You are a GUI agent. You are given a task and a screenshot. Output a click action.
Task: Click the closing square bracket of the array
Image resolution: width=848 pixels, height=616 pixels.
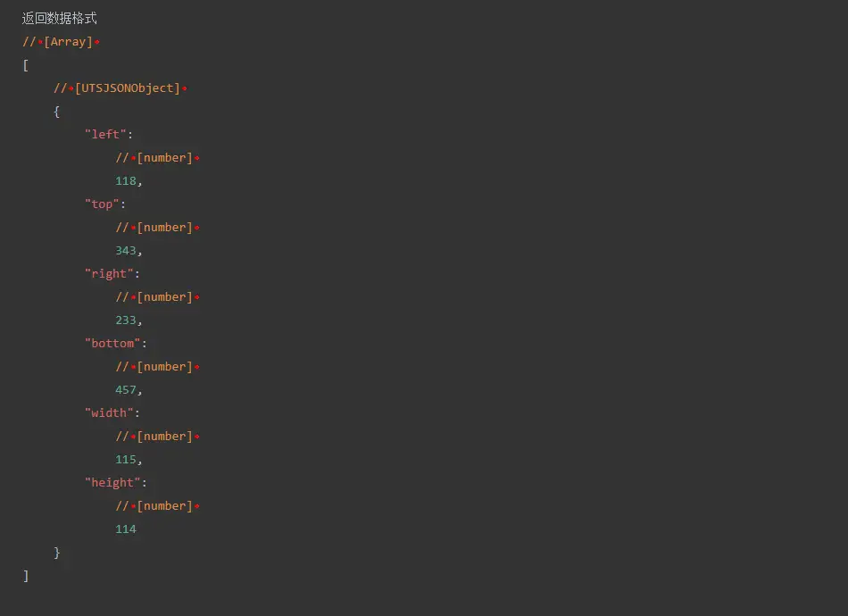[26, 576]
